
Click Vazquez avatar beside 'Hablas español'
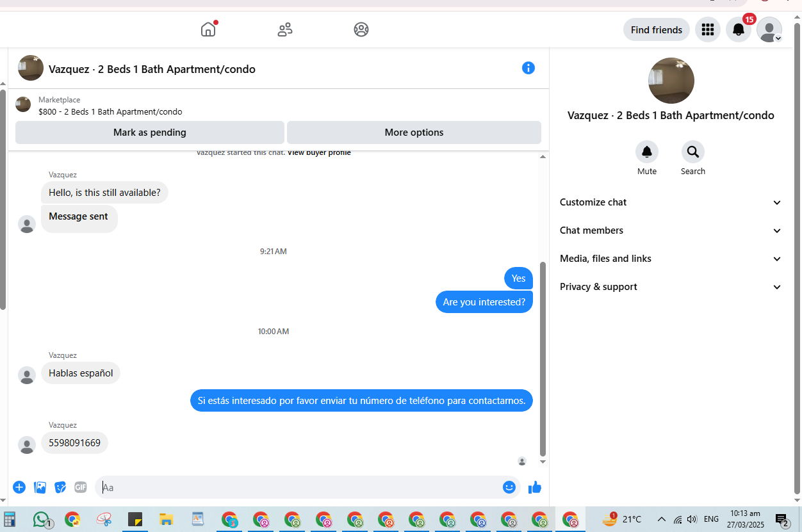point(27,375)
